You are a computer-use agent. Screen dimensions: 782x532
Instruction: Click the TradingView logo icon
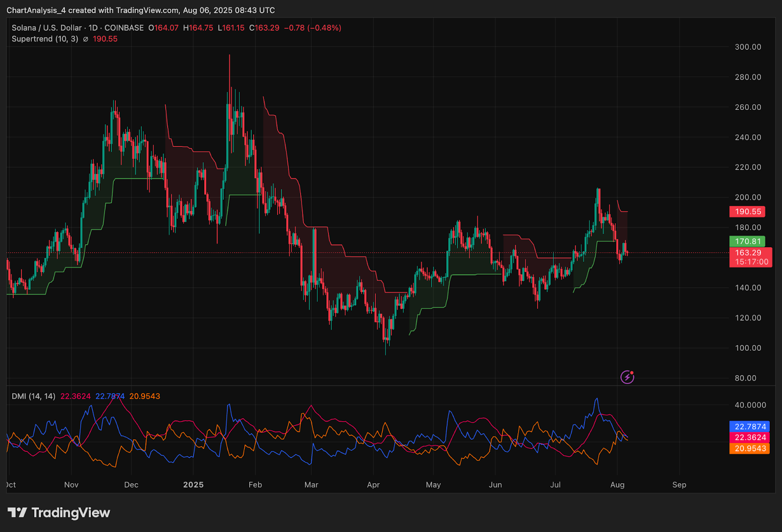pos(18,512)
